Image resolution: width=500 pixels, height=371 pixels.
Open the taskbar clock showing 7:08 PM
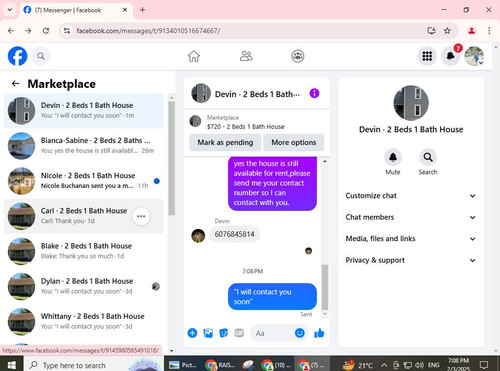(x=458, y=365)
